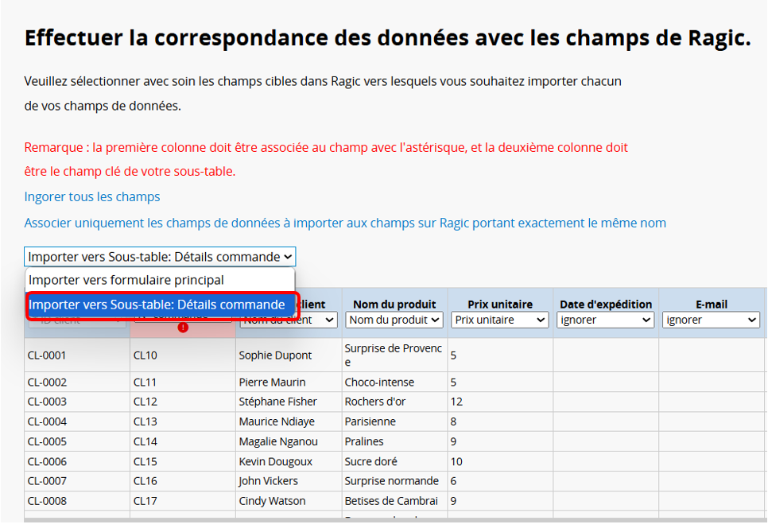The image size is (768, 532).
Task: Select 'Importer vers formulaire principal' option
Action: coord(126,280)
